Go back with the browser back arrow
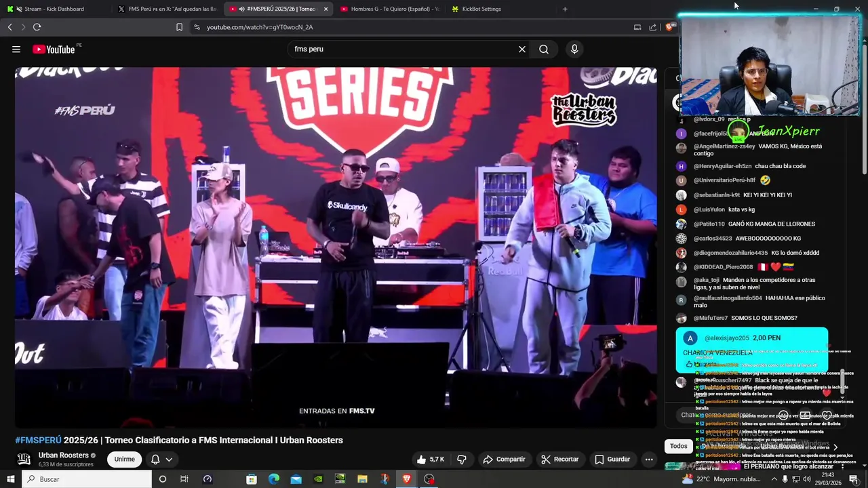868x488 pixels. click(9, 27)
